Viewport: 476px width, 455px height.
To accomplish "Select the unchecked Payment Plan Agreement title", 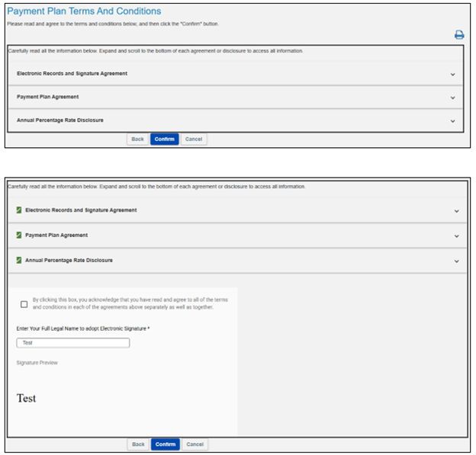I will (47, 98).
